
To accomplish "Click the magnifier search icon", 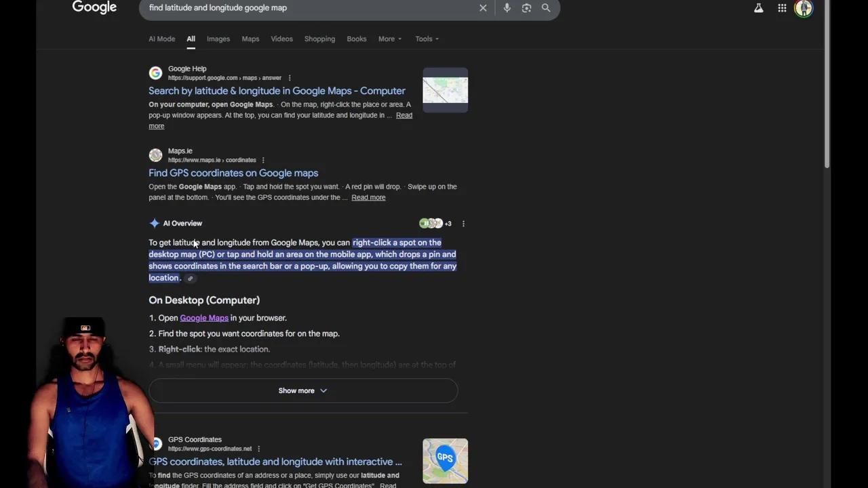I will [x=546, y=8].
